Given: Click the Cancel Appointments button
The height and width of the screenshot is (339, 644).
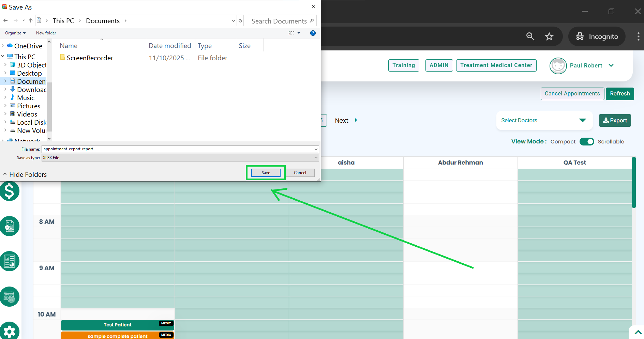Looking at the screenshot, I should click(572, 94).
